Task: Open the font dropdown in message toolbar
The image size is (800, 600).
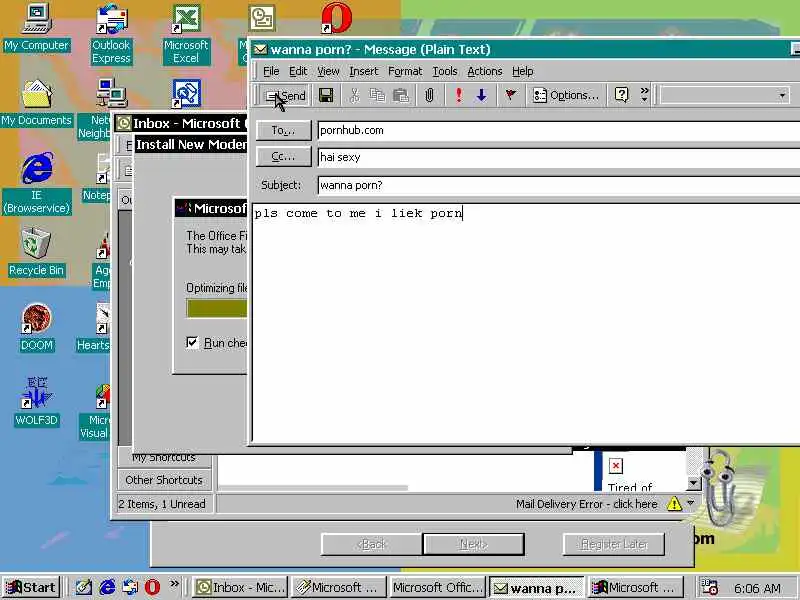Action: coord(782,95)
